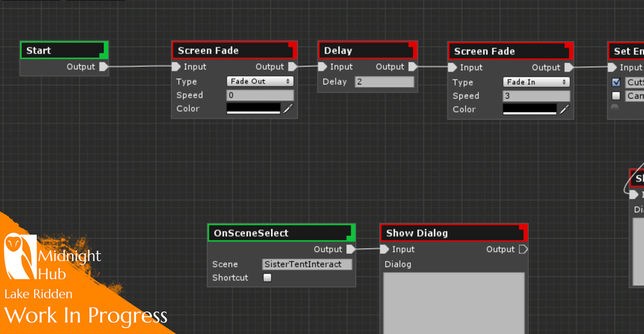This screenshot has width=644, height=334.
Task: Open the Type dropdown showing Fade In
Action: click(x=536, y=83)
